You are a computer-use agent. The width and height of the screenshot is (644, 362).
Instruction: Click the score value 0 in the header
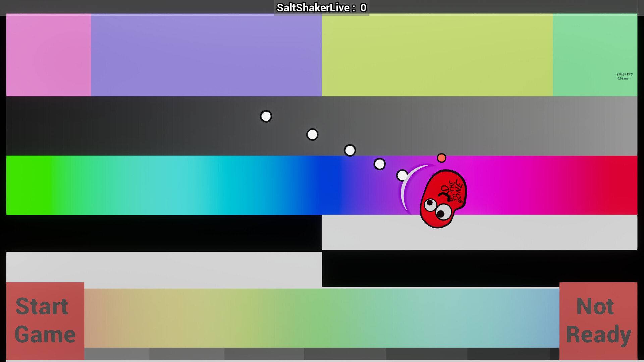pyautogui.click(x=363, y=7)
